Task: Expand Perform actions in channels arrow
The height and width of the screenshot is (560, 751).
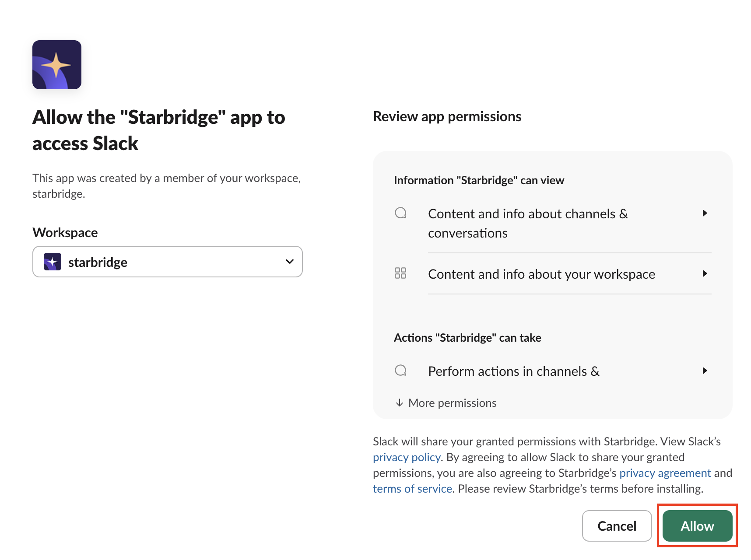Action: click(x=705, y=371)
